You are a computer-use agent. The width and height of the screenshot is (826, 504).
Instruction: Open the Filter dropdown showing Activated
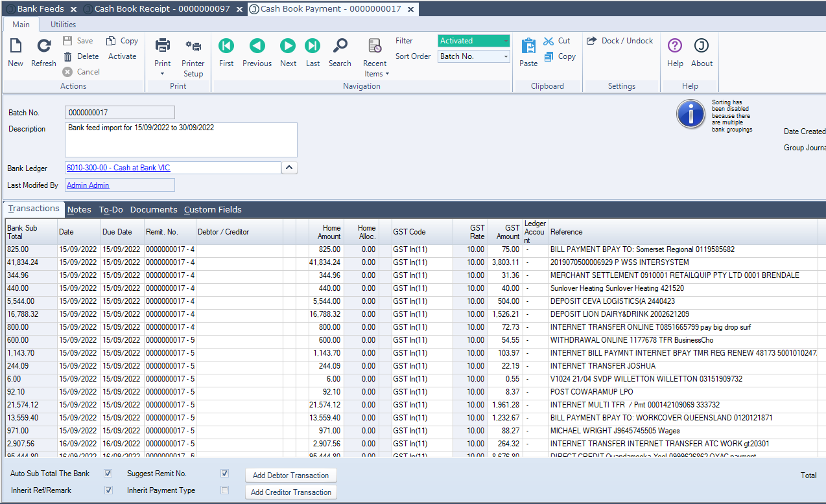pyautogui.click(x=473, y=41)
